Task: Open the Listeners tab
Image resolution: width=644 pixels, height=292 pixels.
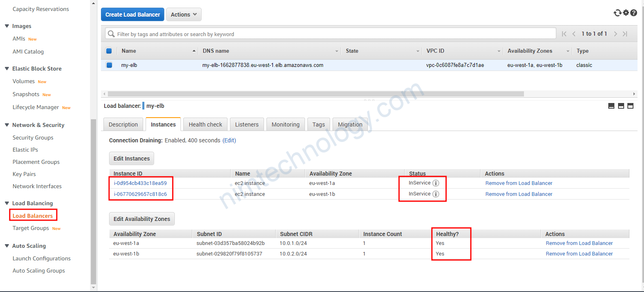Action: 247,125
